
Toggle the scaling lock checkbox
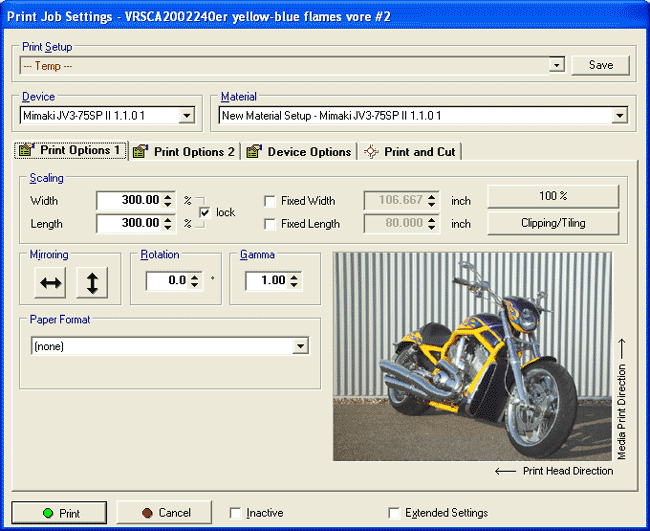tap(205, 212)
